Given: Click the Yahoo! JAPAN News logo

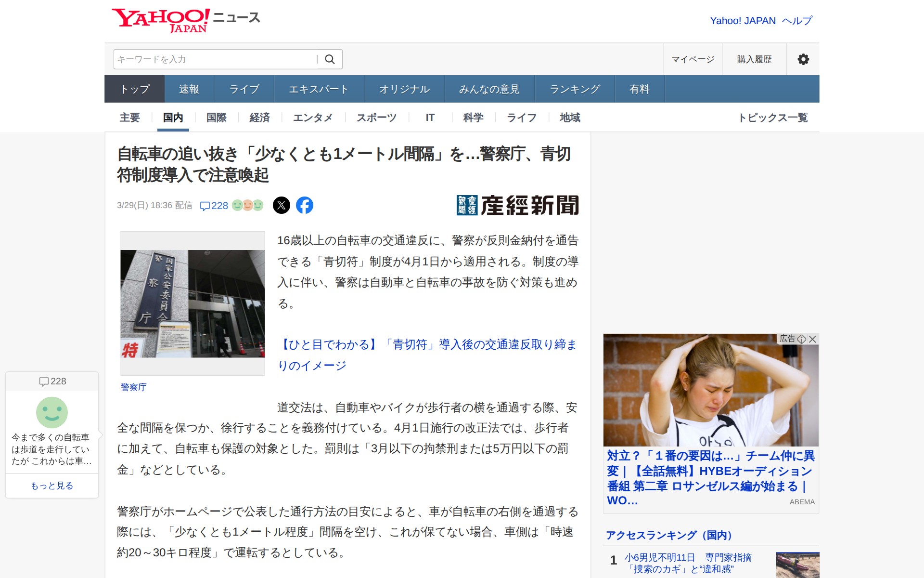Looking at the screenshot, I should point(185,18).
